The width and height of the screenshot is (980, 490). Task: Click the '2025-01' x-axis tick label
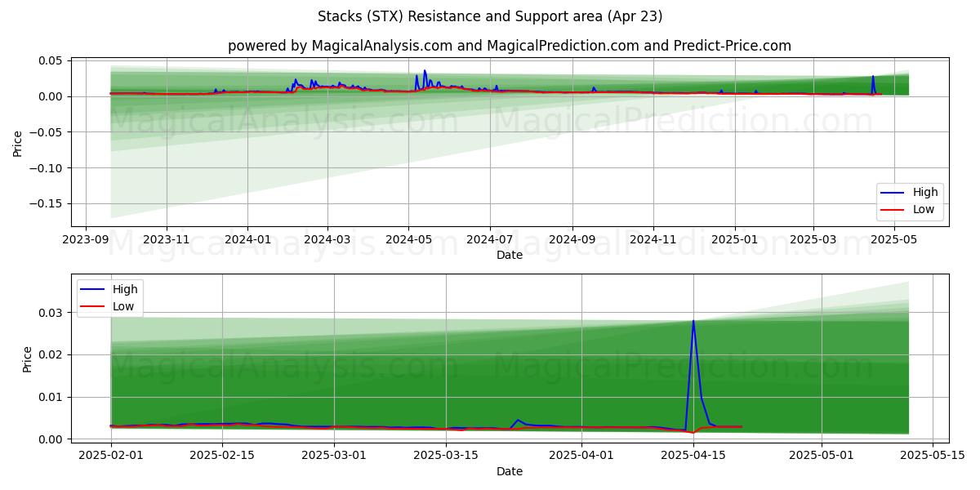coord(735,240)
